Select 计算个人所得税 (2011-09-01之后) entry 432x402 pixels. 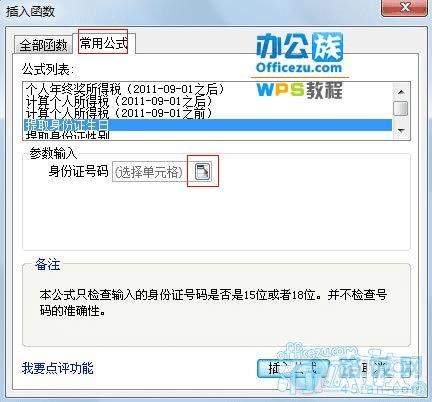coord(119,101)
